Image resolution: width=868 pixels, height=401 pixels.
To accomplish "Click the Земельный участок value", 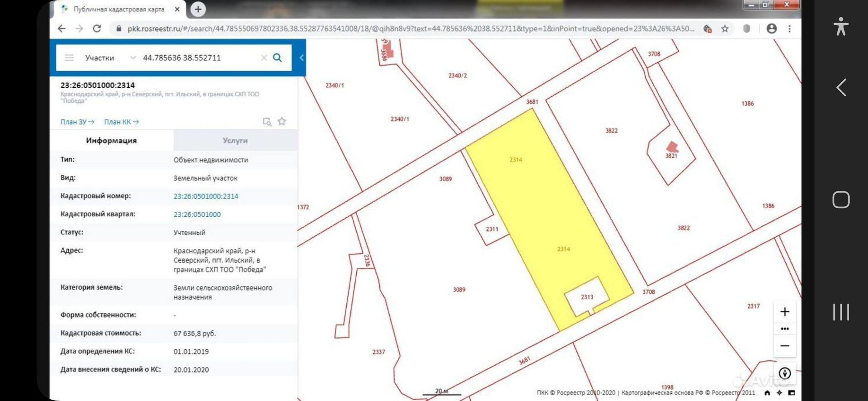I will tap(205, 178).
